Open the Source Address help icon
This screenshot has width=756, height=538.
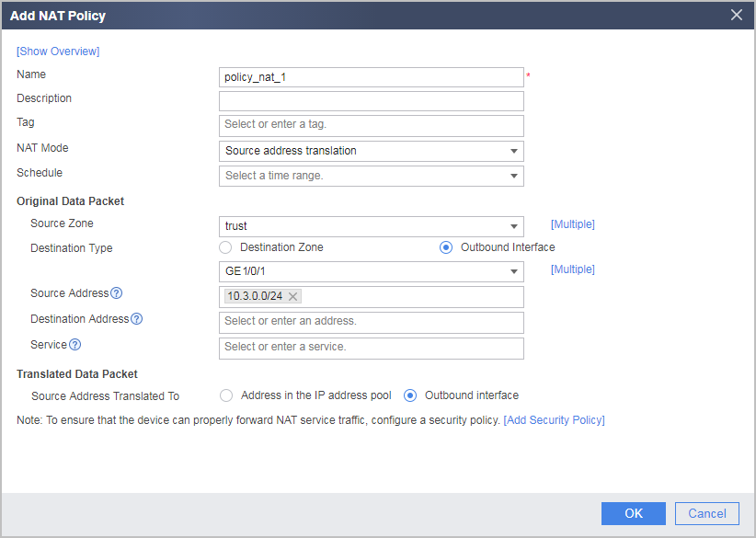116,293
